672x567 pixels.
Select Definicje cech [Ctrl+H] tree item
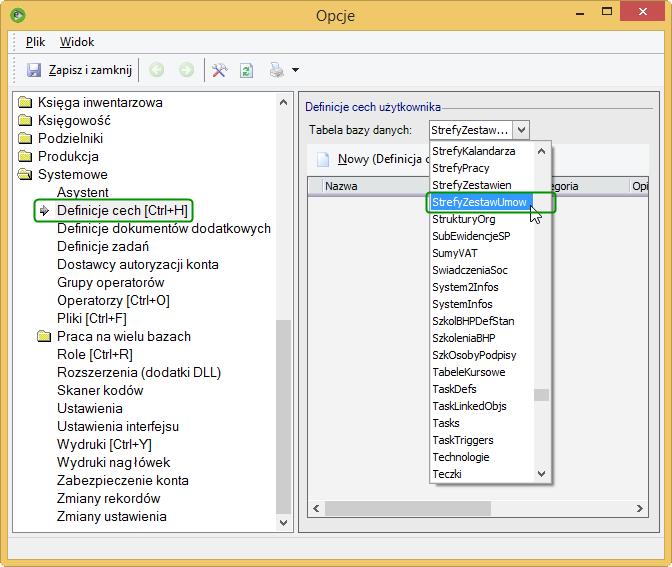pyautogui.click(x=122, y=210)
